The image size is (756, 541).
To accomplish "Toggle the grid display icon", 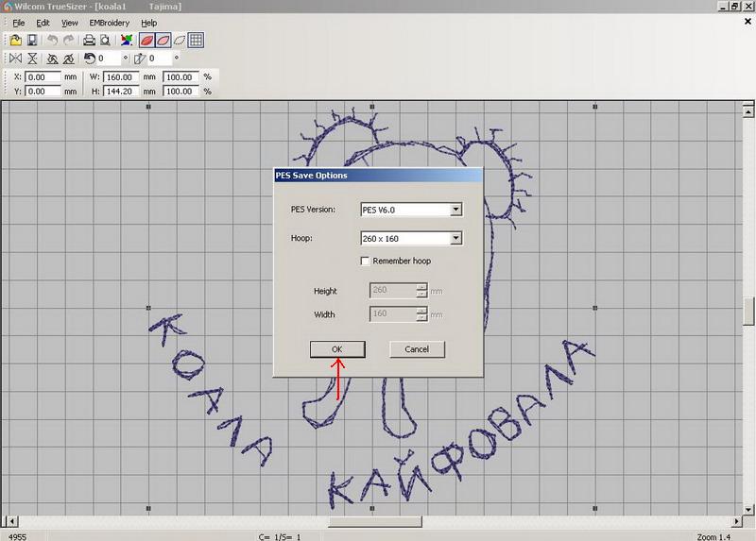I will [x=196, y=41].
